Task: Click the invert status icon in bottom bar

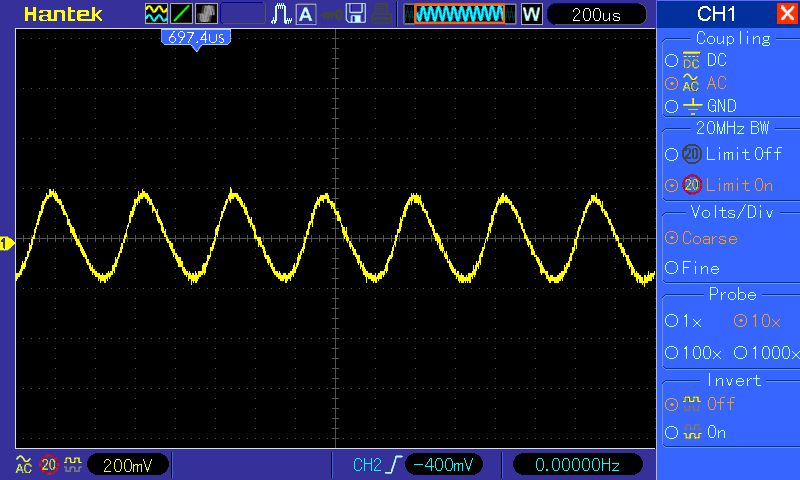Action: coord(73,464)
